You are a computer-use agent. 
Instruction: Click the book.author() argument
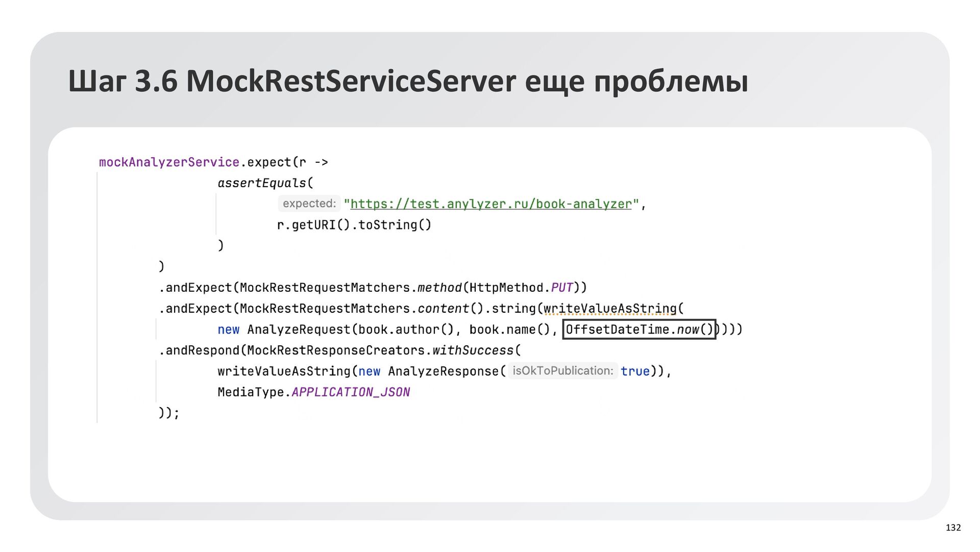coord(406,330)
